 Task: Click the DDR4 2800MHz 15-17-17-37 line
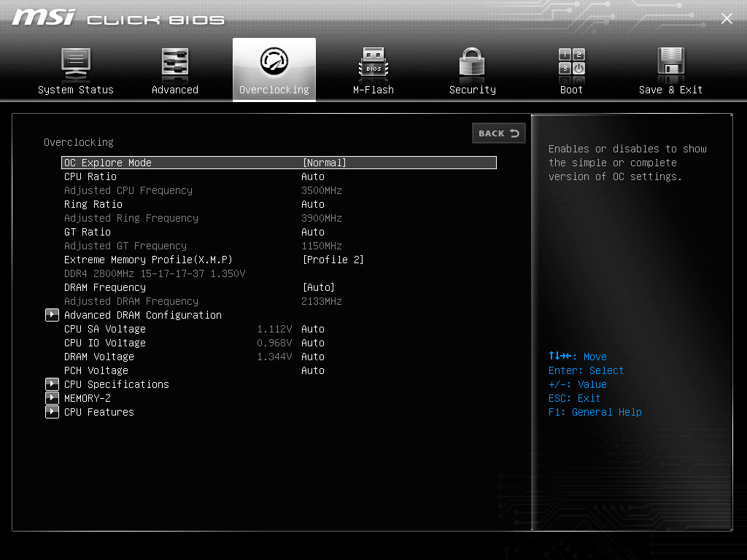(x=155, y=273)
